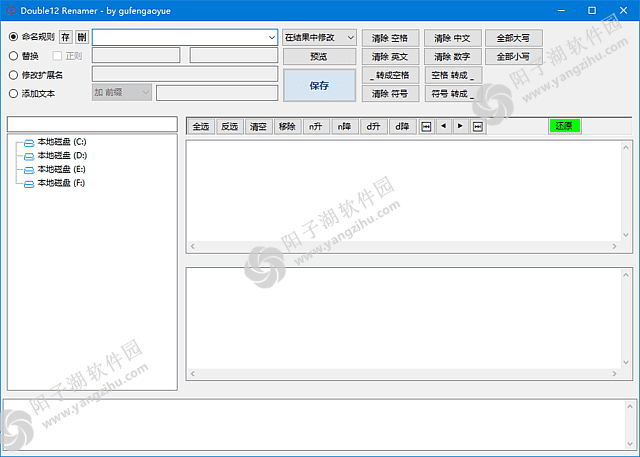Click the 清除 空格 button
The width and height of the screenshot is (640, 457).
click(x=390, y=38)
